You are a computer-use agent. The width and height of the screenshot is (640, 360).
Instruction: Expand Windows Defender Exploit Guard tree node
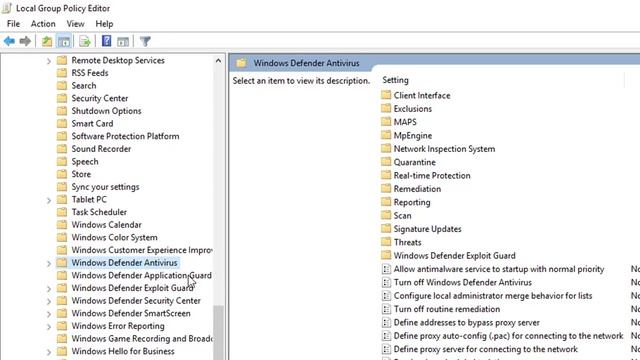(49, 289)
